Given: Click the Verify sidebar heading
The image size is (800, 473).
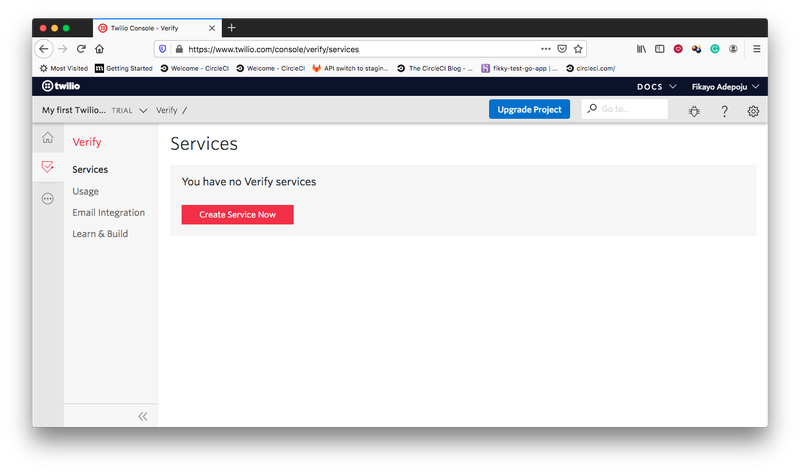Looking at the screenshot, I should pos(87,142).
